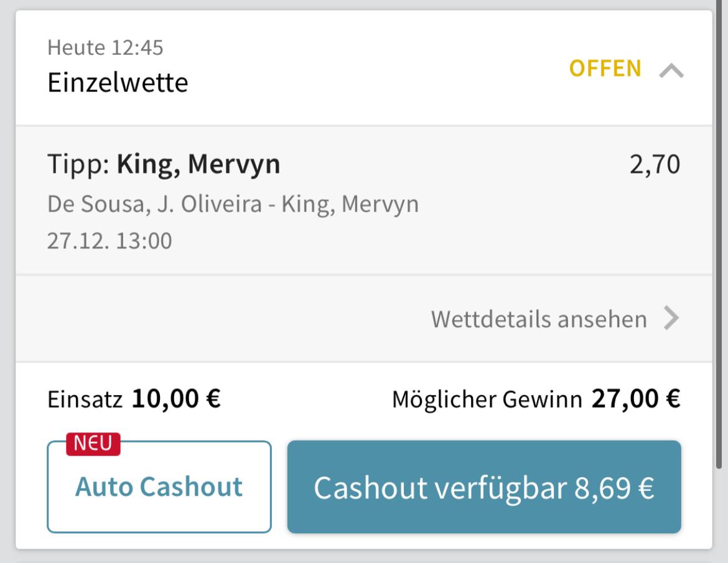Collapse the bet with the up chevron
This screenshot has width=728, height=563.
[x=671, y=70]
